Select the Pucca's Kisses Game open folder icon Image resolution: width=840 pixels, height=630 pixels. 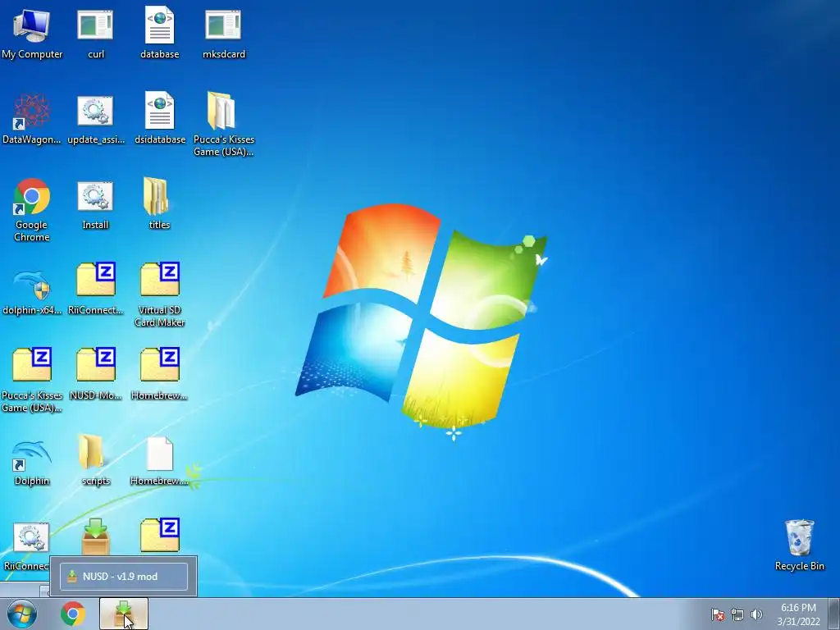click(x=223, y=125)
